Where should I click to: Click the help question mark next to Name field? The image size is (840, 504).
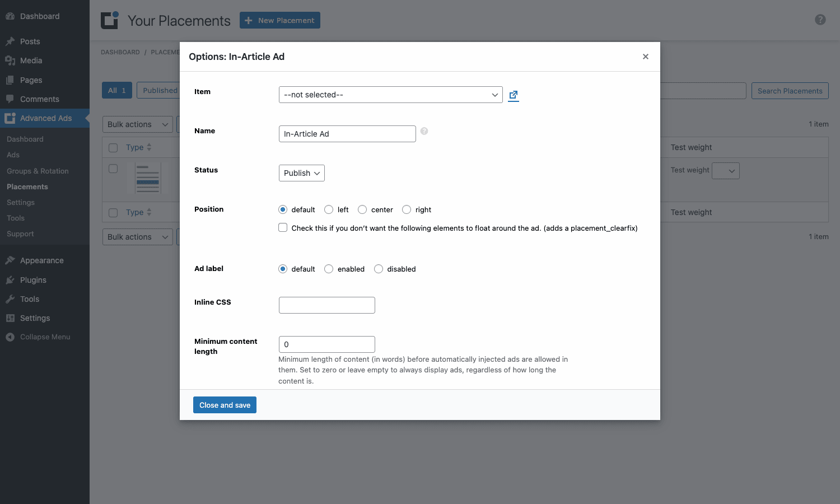tap(424, 131)
